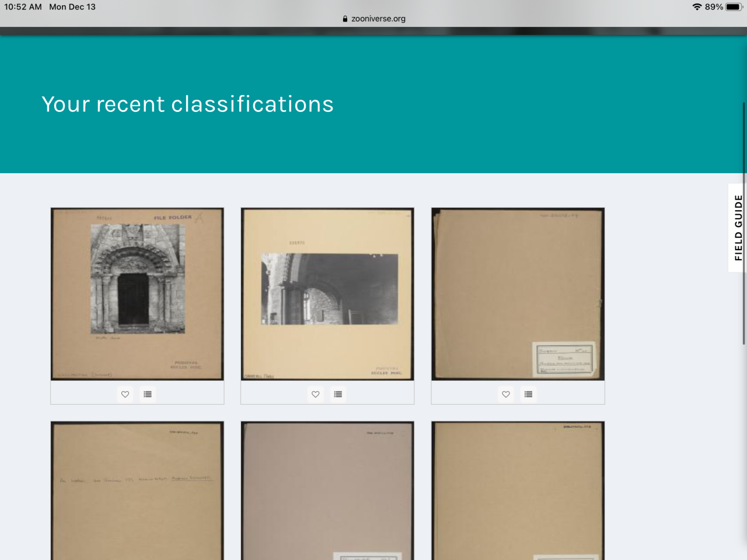This screenshot has height=560, width=747.
Task: Select the 'Your recent classifications' heading
Action: tap(187, 104)
